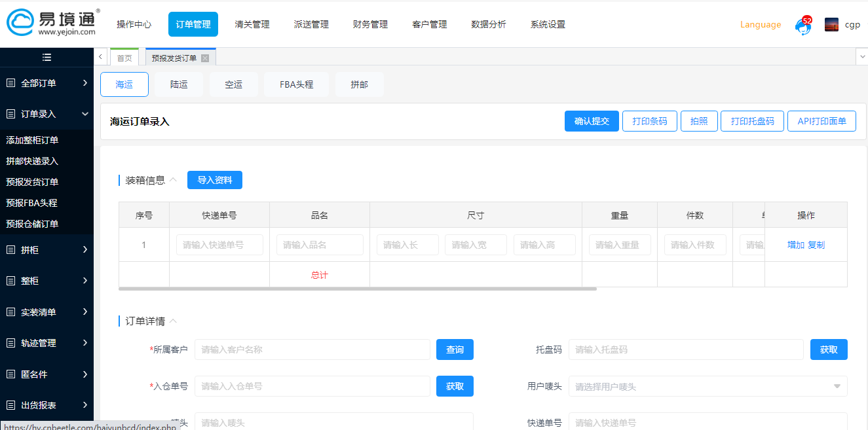868x430 pixels.
Task: Click the 易境通 logo
Action: point(53,22)
